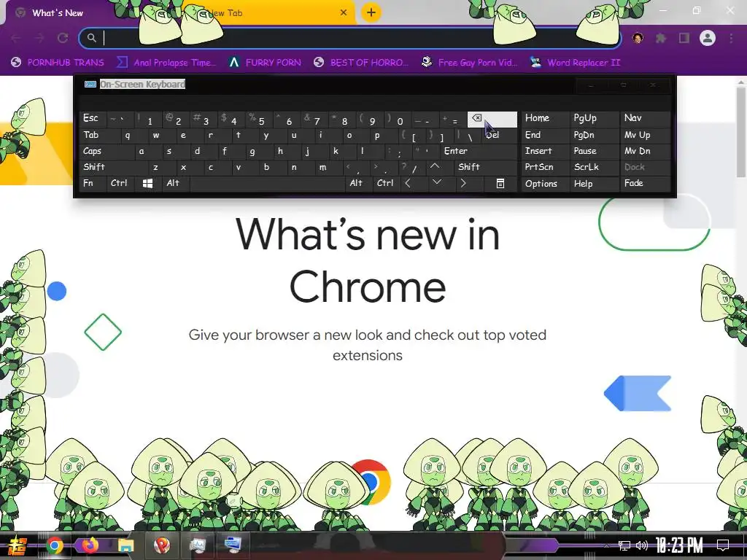Open Chrome's three-dot menu

click(731, 38)
